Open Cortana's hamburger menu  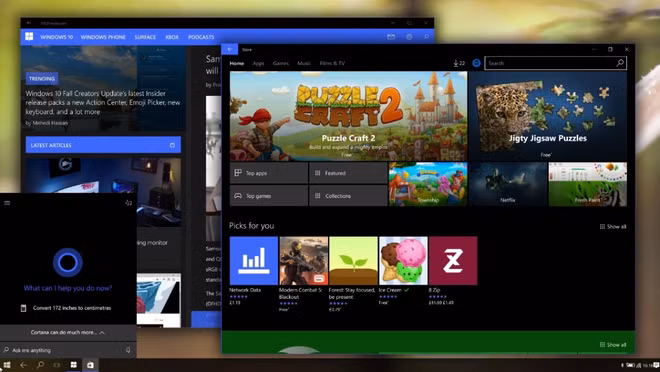click(x=7, y=203)
